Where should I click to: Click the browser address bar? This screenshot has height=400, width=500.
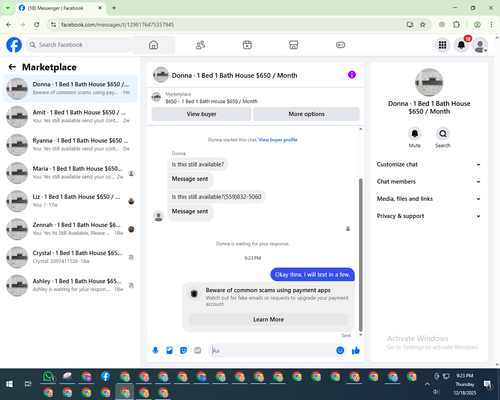[231, 24]
